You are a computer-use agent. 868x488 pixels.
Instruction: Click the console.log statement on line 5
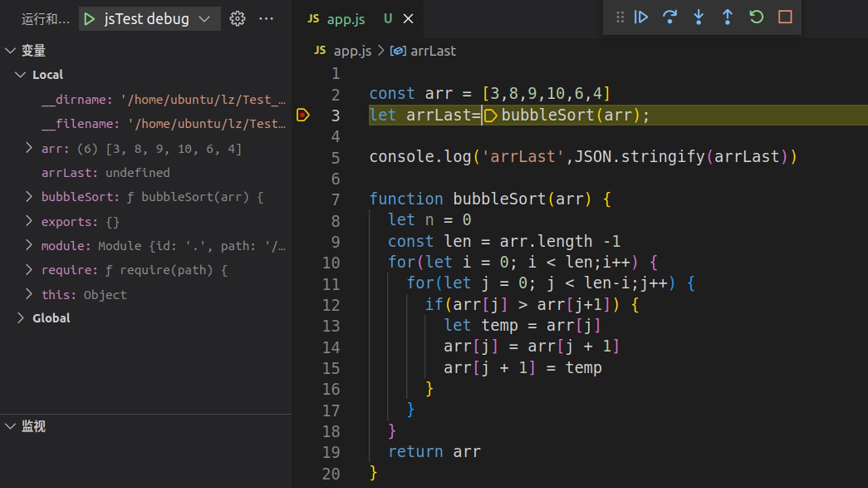(x=583, y=157)
